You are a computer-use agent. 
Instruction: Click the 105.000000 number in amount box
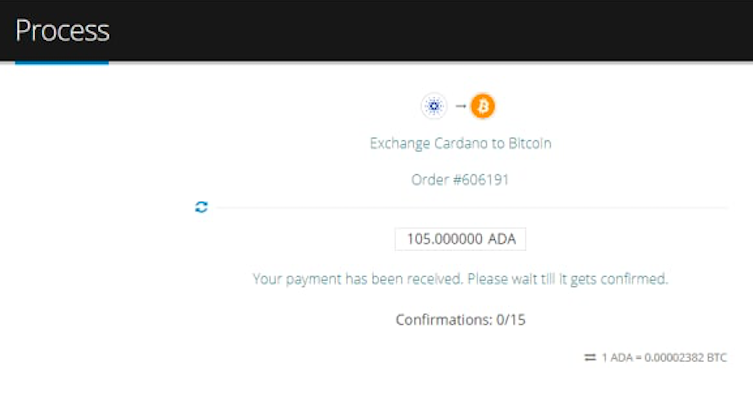click(445, 239)
